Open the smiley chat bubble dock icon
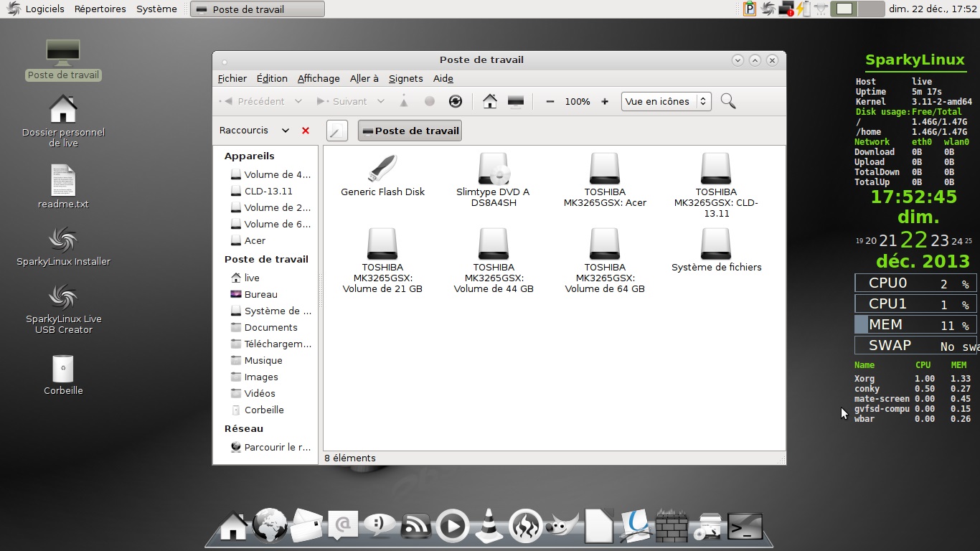The width and height of the screenshot is (980, 551). click(x=380, y=526)
